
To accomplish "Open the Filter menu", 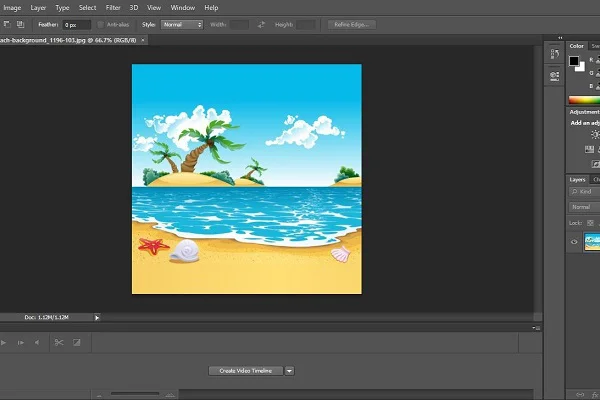I will point(113,8).
